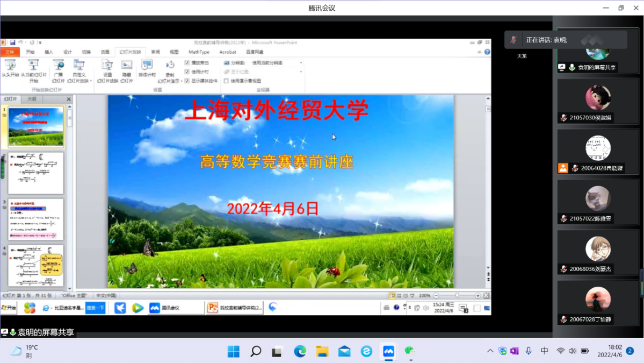The width and height of the screenshot is (644, 363).
Task: Select slide 2 thumbnail in slide panel
Action: pyautogui.click(x=35, y=173)
